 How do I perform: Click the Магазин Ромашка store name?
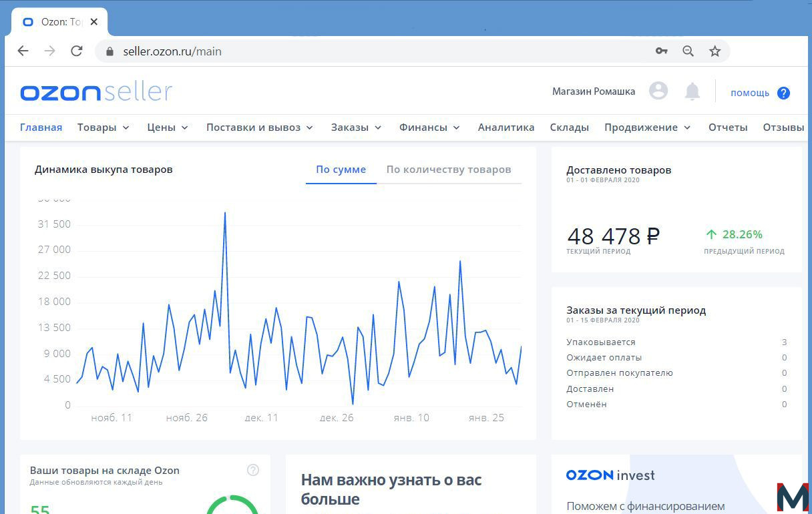point(594,91)
